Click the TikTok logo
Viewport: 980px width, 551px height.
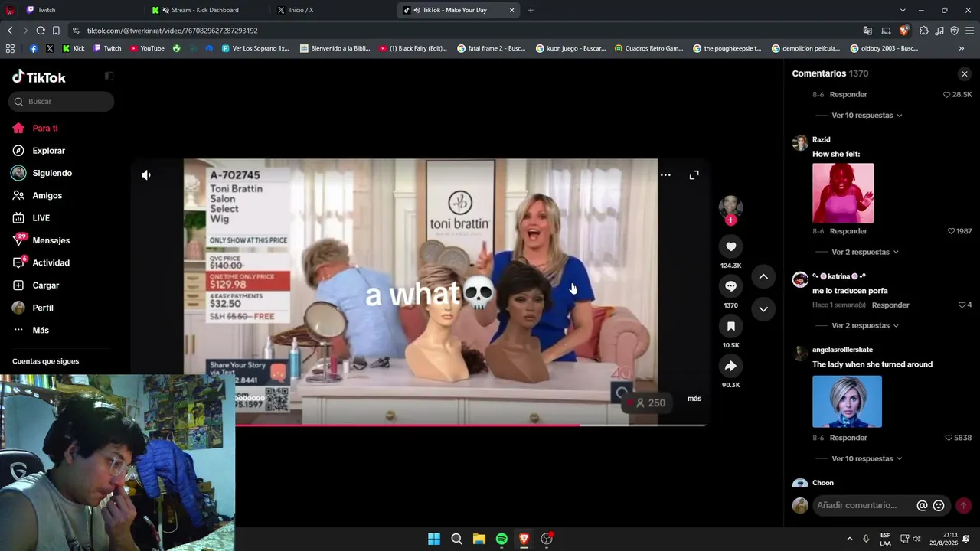39,77
